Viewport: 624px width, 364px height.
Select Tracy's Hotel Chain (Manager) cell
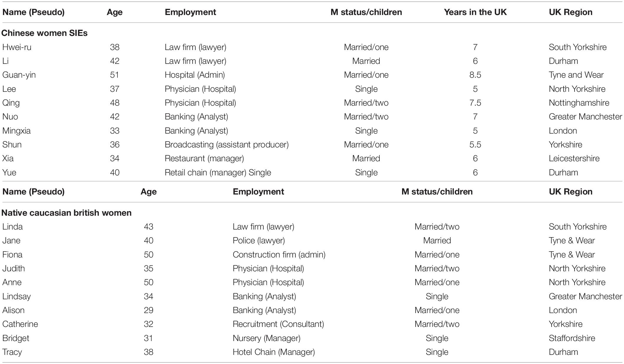pyautogui.click(x=274, y=352)
